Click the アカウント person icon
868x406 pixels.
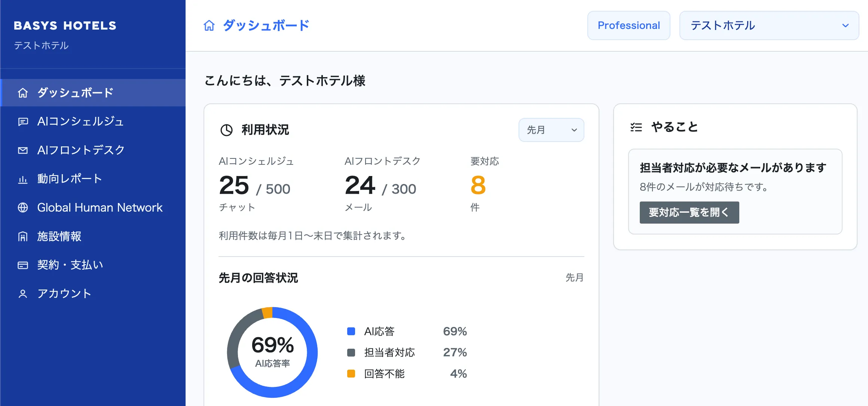pos(23,294)
